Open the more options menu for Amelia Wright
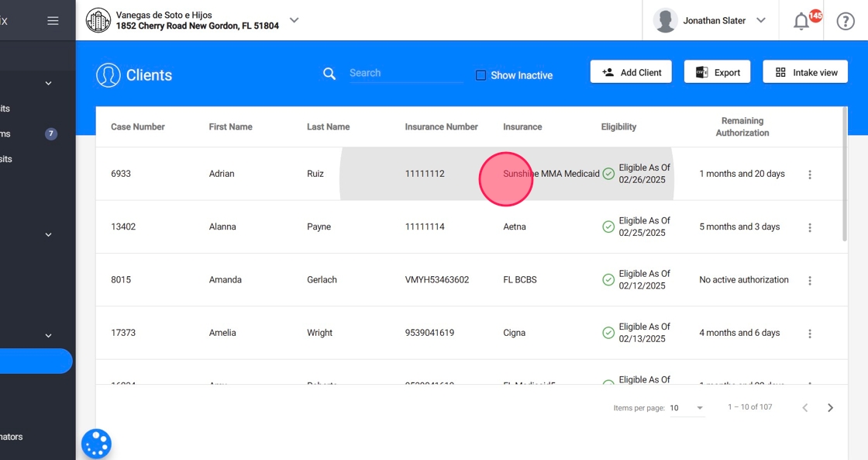868x460 pixels. click(x=810, y=334)
